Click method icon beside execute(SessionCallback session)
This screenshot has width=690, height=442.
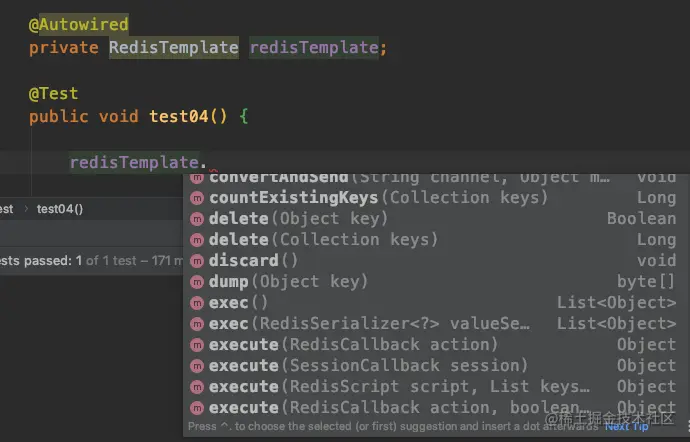tap(197, 366)
